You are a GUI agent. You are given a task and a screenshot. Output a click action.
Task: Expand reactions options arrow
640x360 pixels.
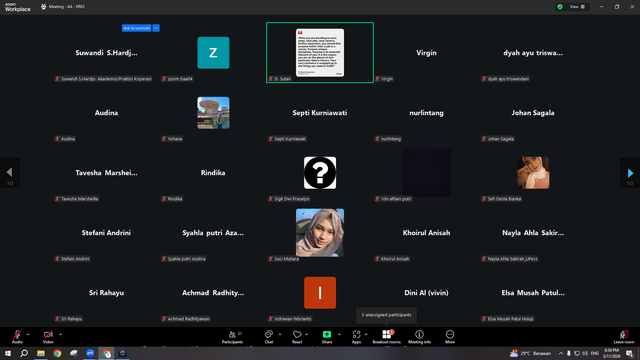pyautogui.click(x=307, y=334)
